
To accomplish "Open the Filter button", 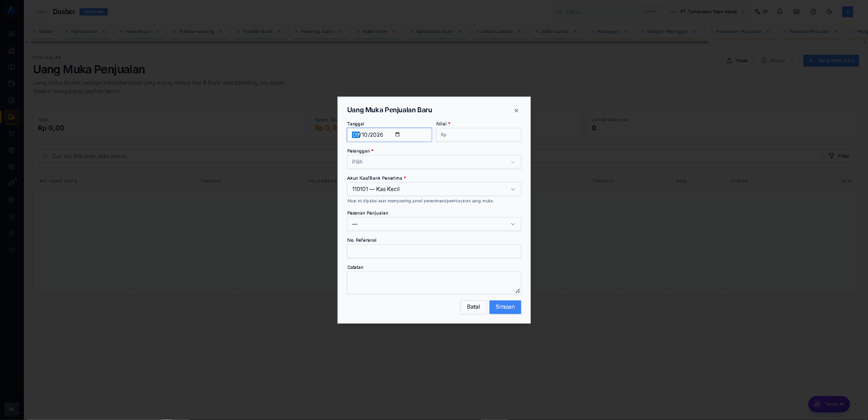I will (x=839, y=156).
